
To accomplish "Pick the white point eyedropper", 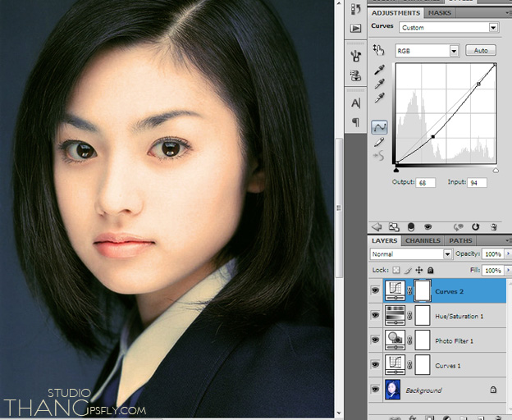I will tap(379, 98).
